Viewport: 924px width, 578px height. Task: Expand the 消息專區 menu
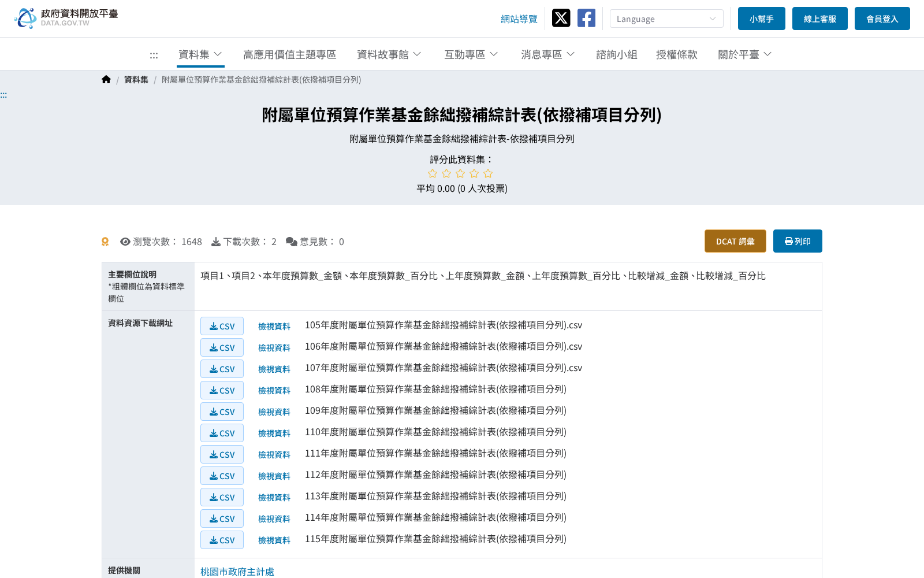548,54
